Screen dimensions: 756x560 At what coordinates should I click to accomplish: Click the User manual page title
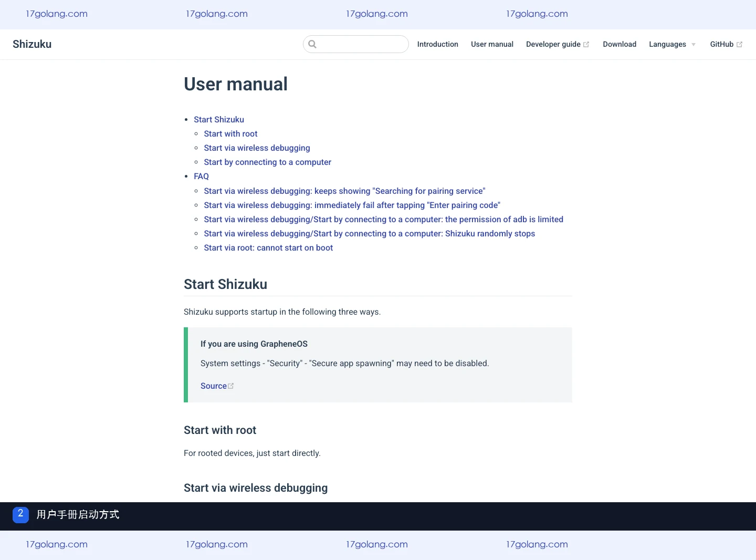pos(236,84)
